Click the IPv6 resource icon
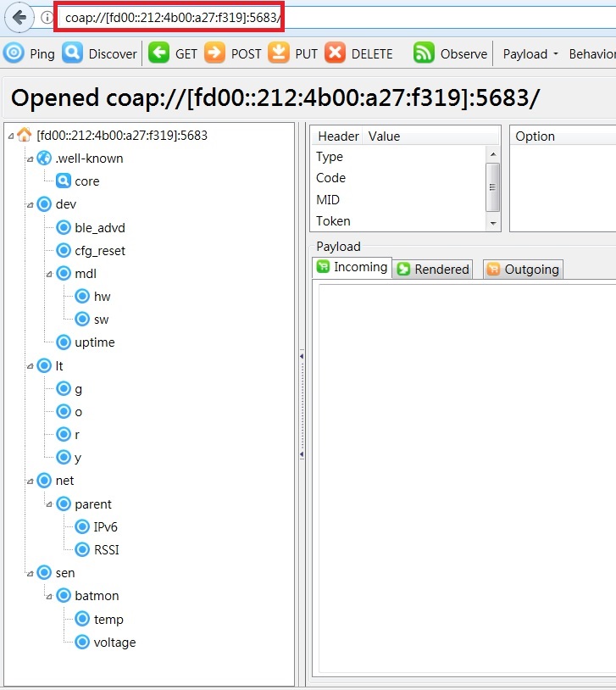Image resolution: width=616 pixels, height=690 pixels. point(82,526)
